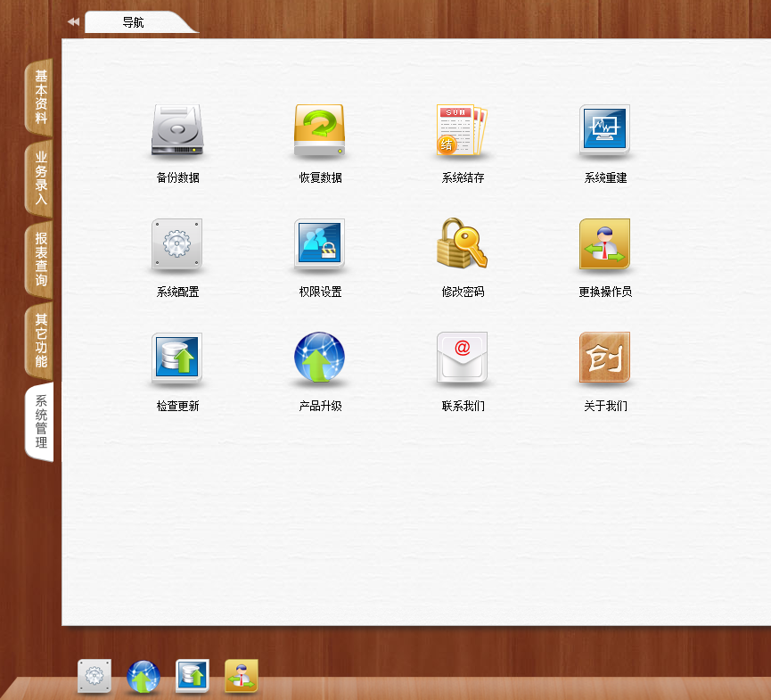Click the 检查更新 text label
771x700 pixels.
pyautogui.click(x=177, y=406)
